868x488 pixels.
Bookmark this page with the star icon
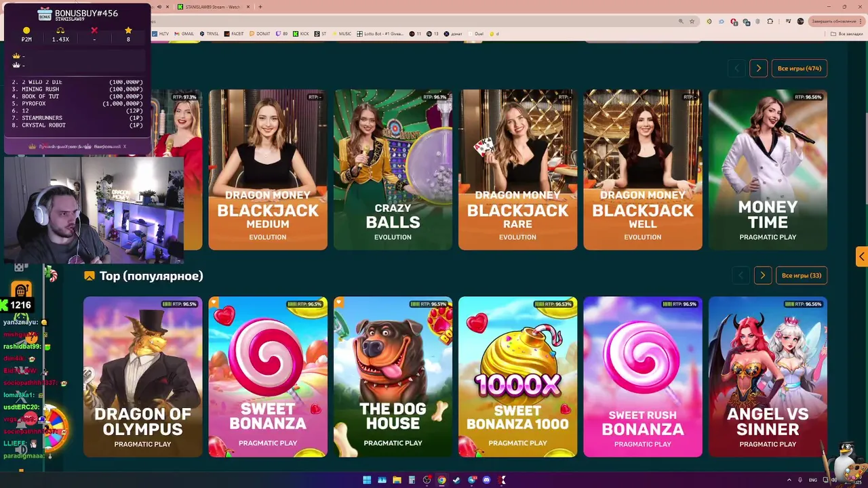coord(692,21)
